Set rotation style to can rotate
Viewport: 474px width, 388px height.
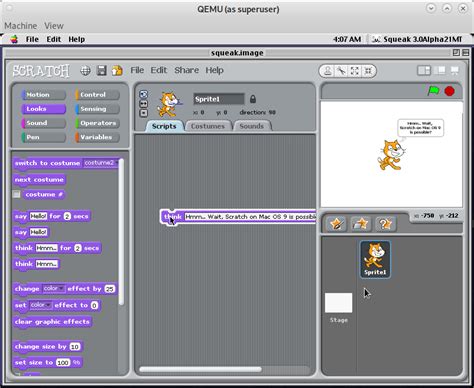point(144,94)
